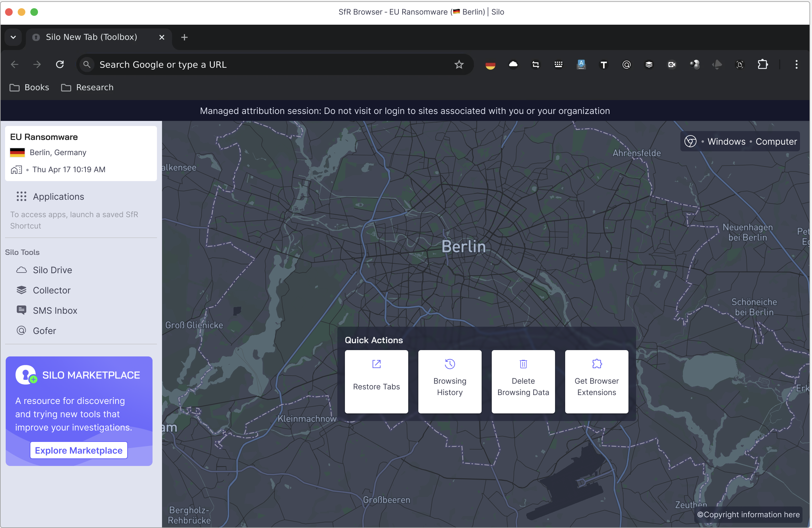Click the copyright information label on map

748,514
